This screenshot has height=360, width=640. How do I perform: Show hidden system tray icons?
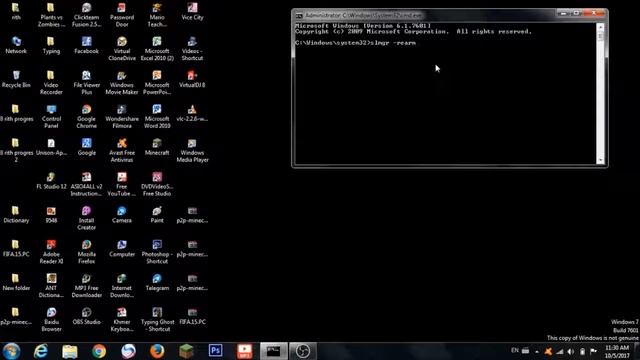(537, 351)
